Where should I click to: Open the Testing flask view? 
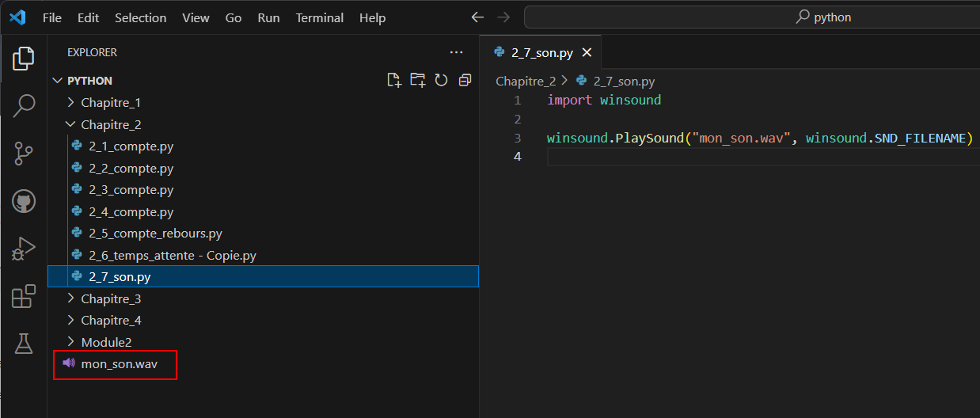pyautogui.click(x=24, y=344)
